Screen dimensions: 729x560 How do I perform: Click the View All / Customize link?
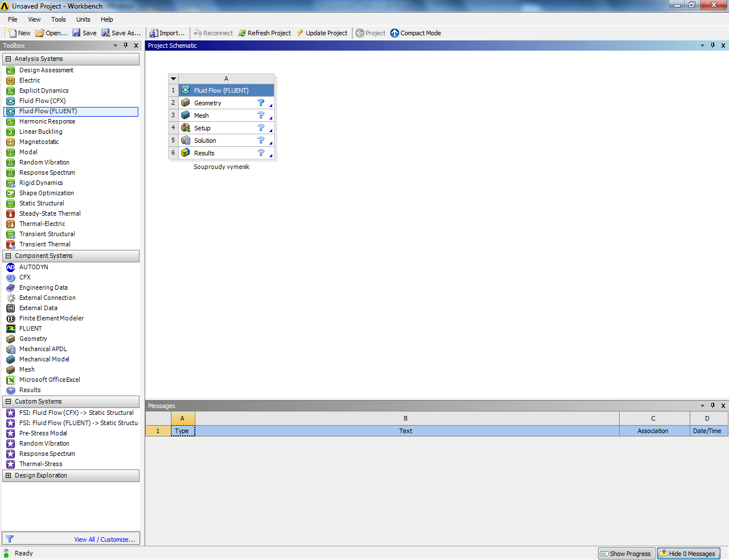click(105, 540)
